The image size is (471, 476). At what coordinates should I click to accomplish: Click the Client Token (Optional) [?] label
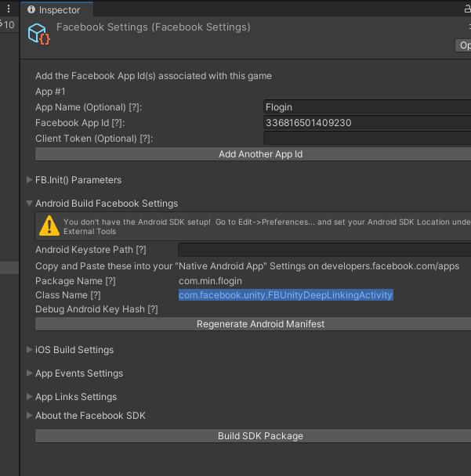pyautogui.click(x=94, y=139)
